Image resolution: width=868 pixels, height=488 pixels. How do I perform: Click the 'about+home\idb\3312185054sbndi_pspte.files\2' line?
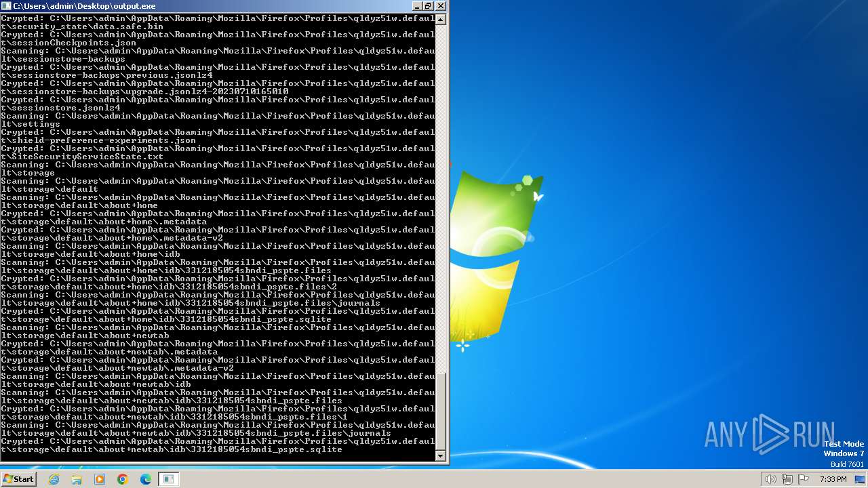pos(169,287)
